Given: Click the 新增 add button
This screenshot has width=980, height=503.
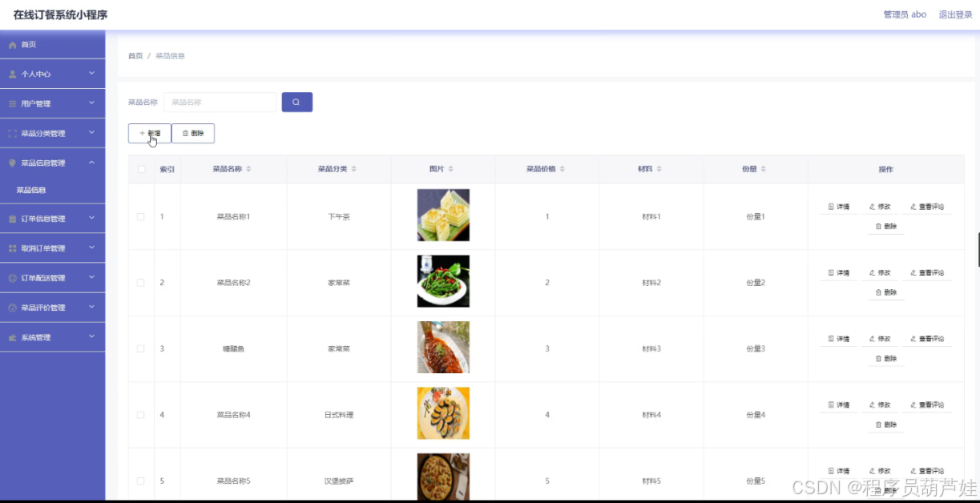Looking at the screenshot, I should pyautogui.click(x=150, y=133).
